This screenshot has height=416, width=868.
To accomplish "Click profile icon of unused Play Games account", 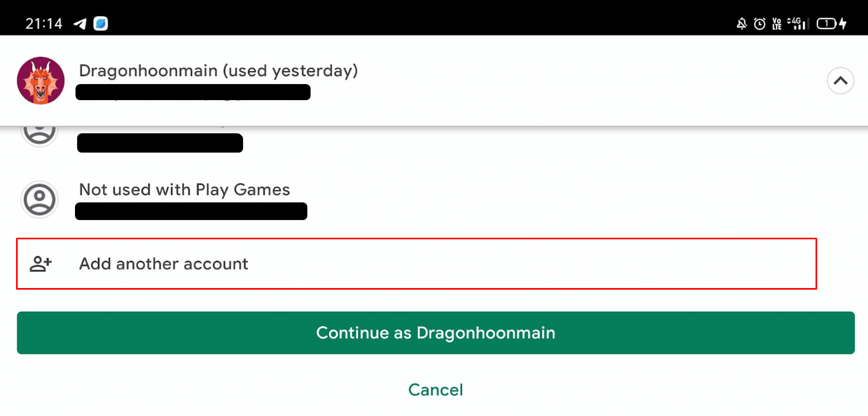I will [39, 200].
